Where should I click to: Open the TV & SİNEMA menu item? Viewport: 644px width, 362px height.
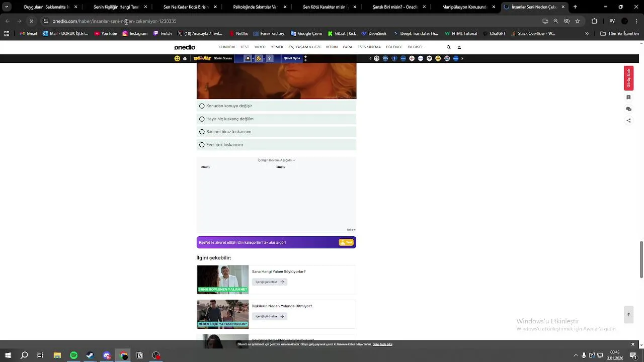tap(369, 47)
